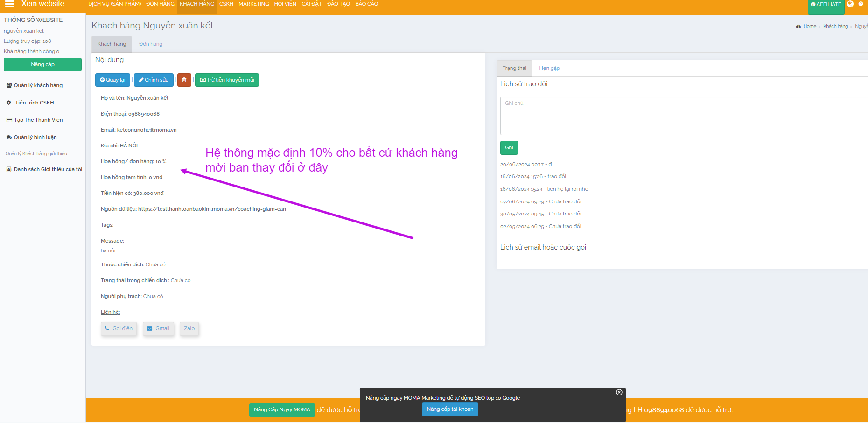Switch to the Đơn hàng tab
Viewport: 868px width, 423px height.
151,44
